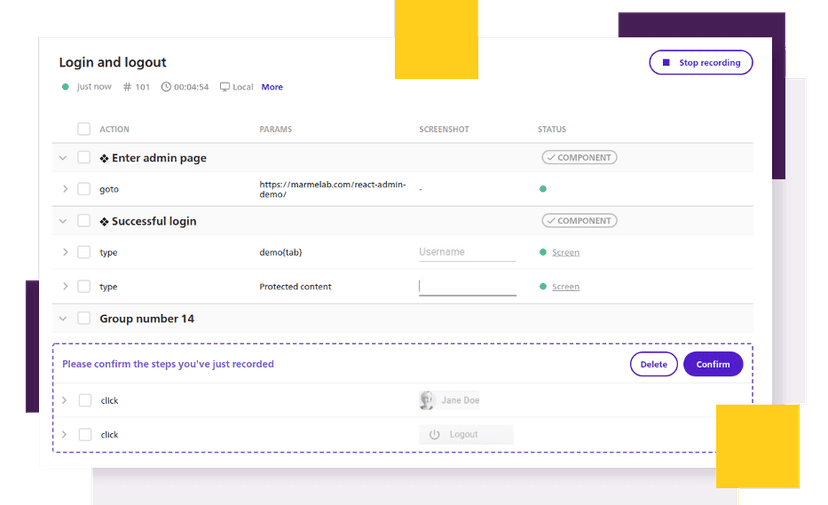
Task: Click the COMPONENT badge for Enter admin page
Action: pos(579,157)
